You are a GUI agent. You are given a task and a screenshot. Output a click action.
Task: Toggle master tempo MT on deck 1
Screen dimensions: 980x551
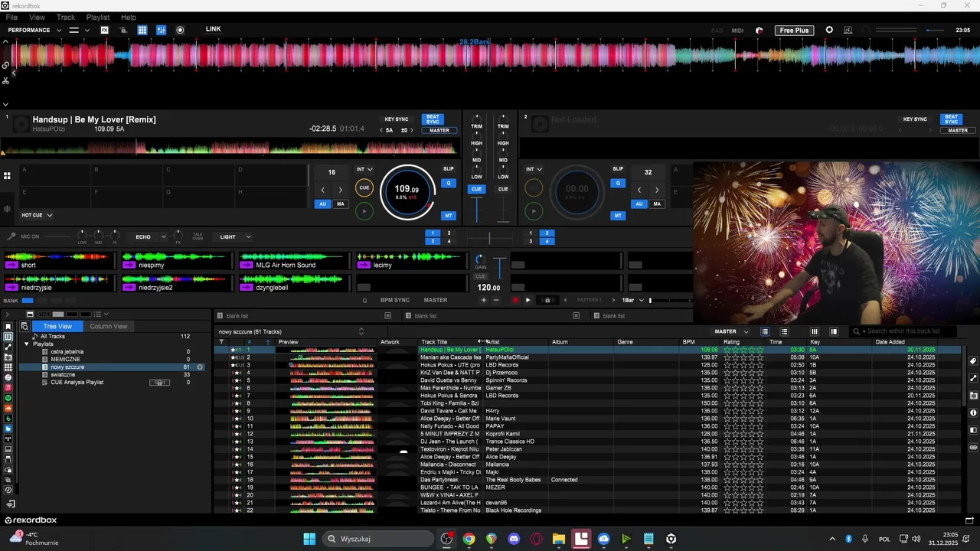tap(449, 216)
